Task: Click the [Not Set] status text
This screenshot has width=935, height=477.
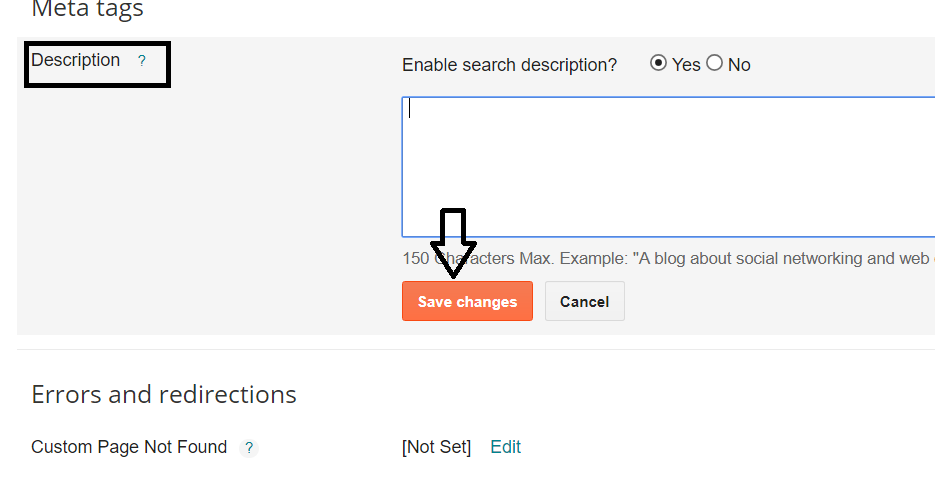Action: 436,447
